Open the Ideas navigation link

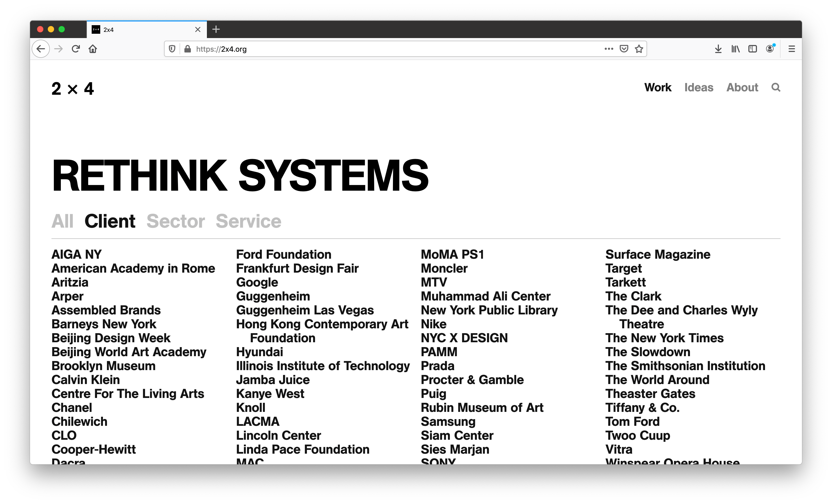[699, 87]
